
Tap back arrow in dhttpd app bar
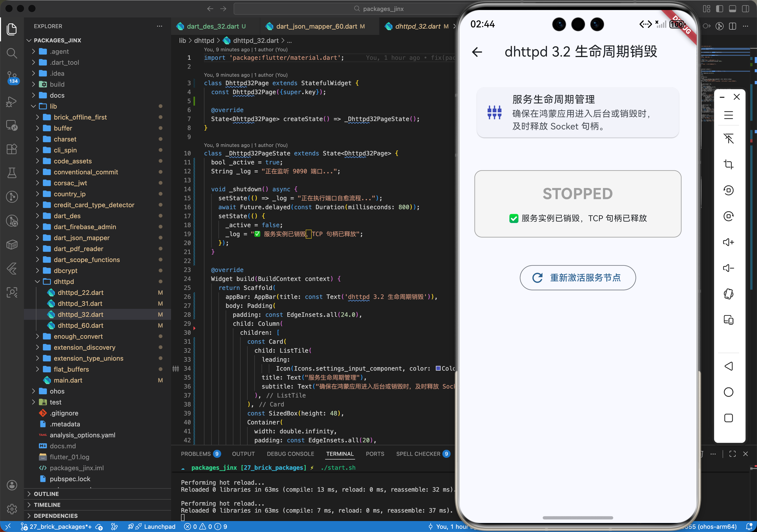477,52
